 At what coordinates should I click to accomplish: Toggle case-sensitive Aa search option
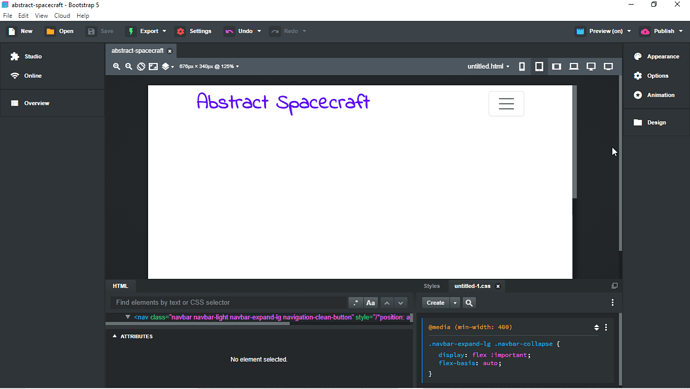[x=371, y=303]
